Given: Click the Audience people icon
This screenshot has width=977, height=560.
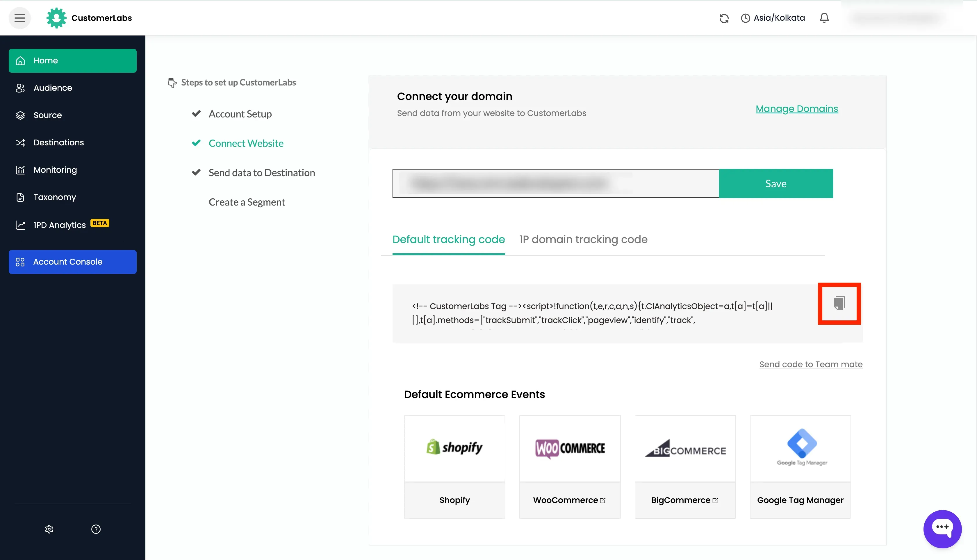Looking at the screenshot, I should [20, 88].
